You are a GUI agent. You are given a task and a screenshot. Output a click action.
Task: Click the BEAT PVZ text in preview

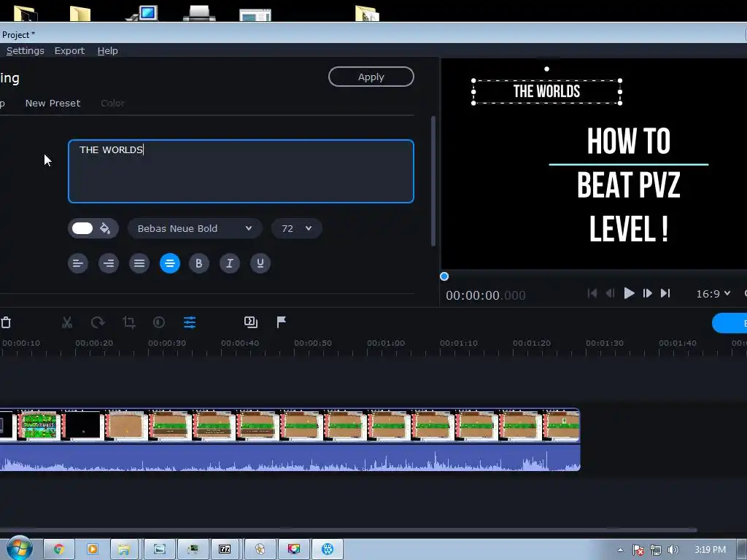tap(628, 185)
